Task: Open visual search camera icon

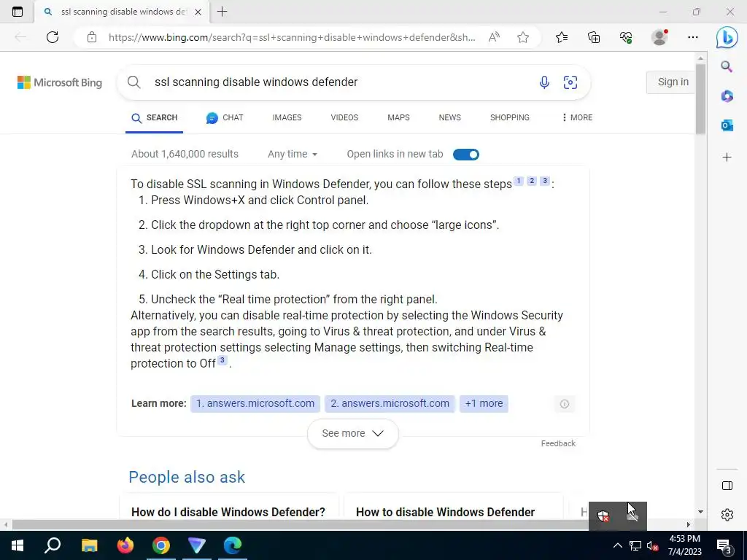Action: (x=570, y=82)
